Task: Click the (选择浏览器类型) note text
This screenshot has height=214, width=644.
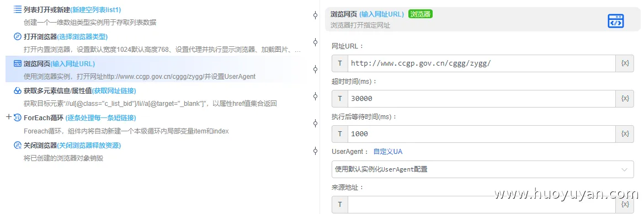Action: click(x=82, y=36)
